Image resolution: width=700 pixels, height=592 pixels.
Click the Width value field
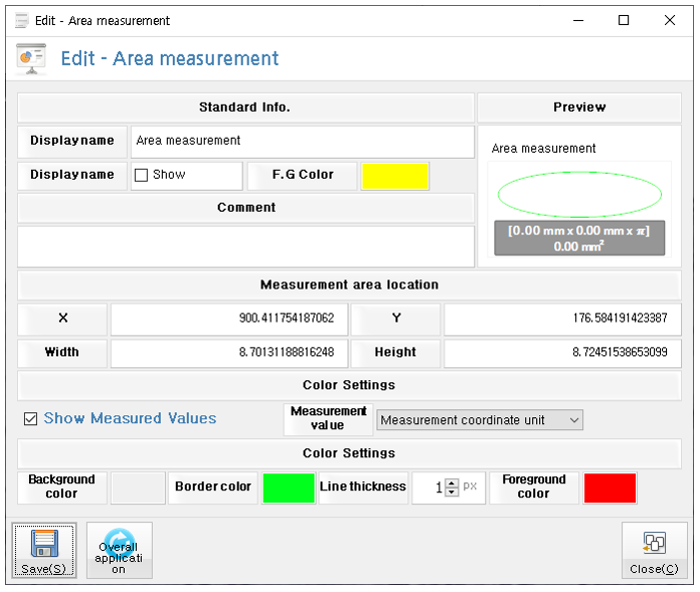pos(229,352)
